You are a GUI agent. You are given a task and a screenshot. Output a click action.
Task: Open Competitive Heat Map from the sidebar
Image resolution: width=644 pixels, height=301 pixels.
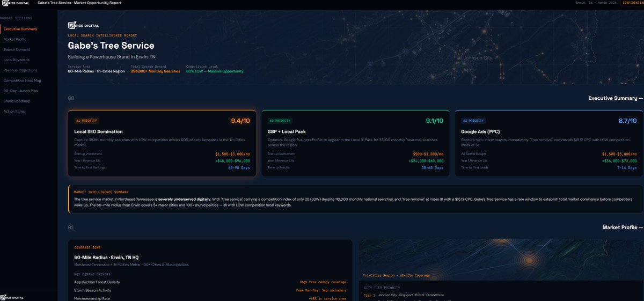point(22,80)
